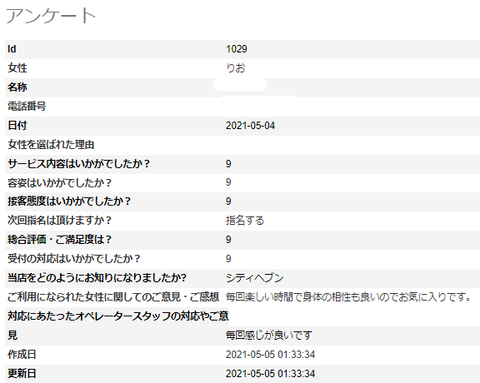Click the 名称 field label
The width and height of the screenshot is (480, 383).
[x=17, y=87]
